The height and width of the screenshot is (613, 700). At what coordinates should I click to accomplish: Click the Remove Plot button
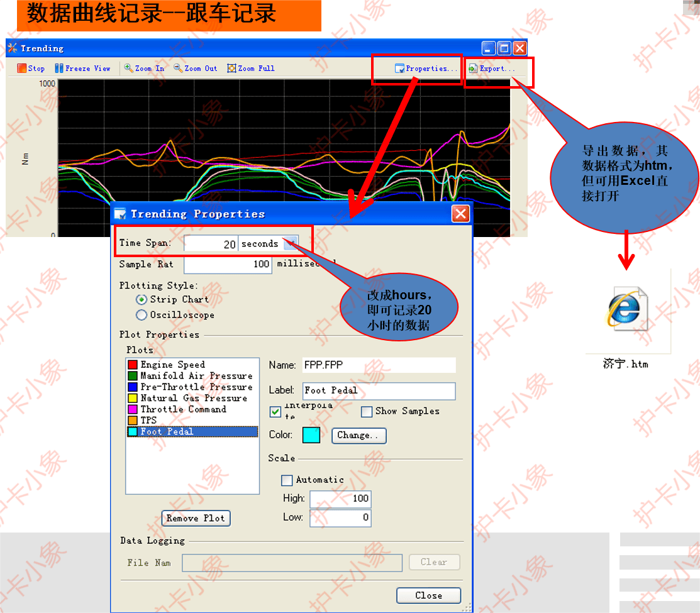[x=196, y=518]
